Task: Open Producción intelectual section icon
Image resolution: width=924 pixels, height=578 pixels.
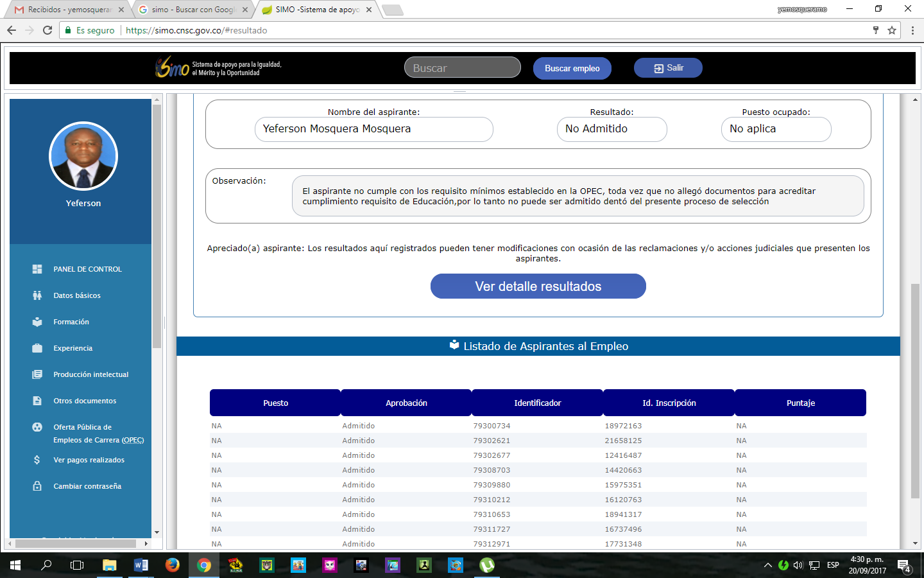Action: click(x=37, y=374)
